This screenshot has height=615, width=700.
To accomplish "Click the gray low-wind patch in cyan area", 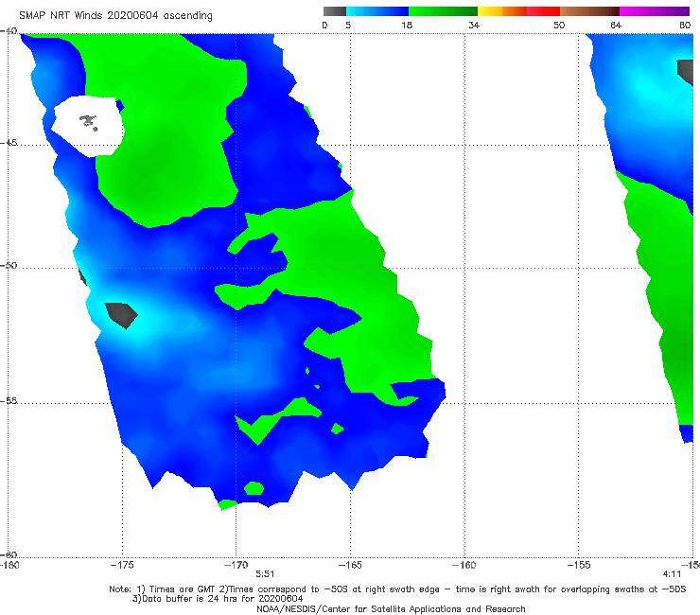I will click(121, 315).
